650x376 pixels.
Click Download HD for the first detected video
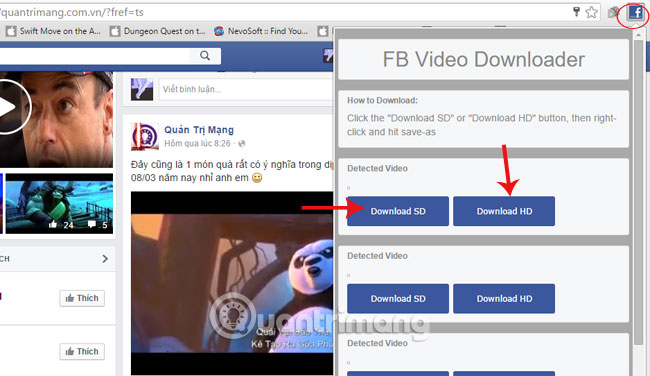[x=504, y=211]
